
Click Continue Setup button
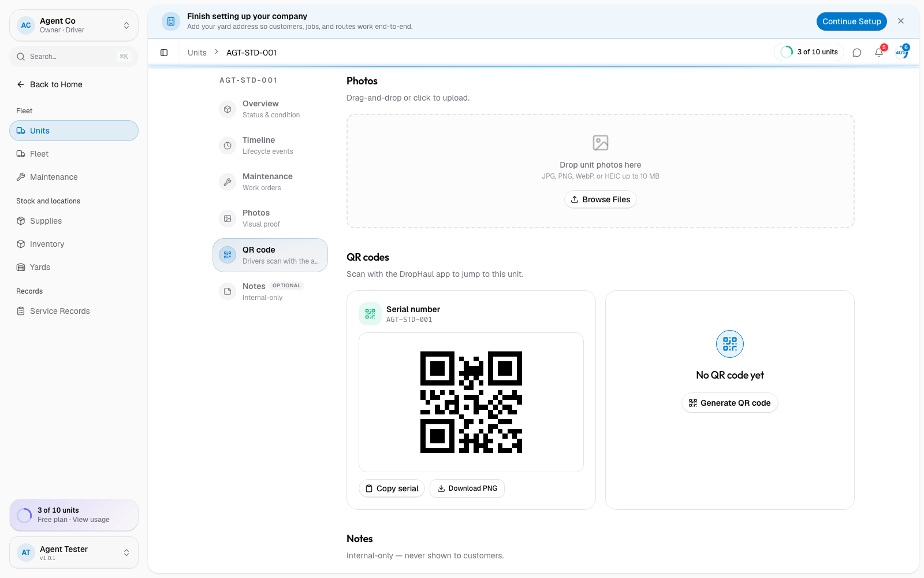[852, 21]
